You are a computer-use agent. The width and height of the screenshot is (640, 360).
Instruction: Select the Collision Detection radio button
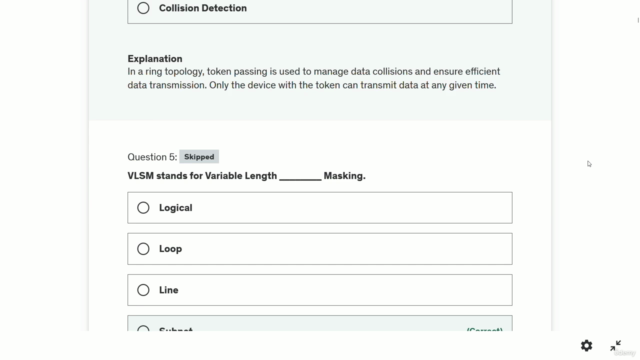click(143, 8)
